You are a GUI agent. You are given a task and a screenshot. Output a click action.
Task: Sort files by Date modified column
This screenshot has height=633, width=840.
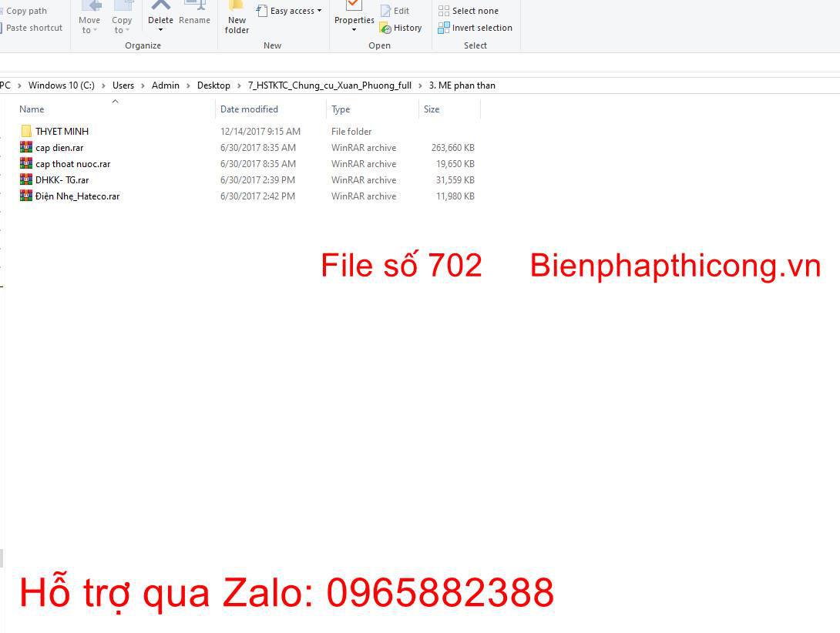[249, 109]
